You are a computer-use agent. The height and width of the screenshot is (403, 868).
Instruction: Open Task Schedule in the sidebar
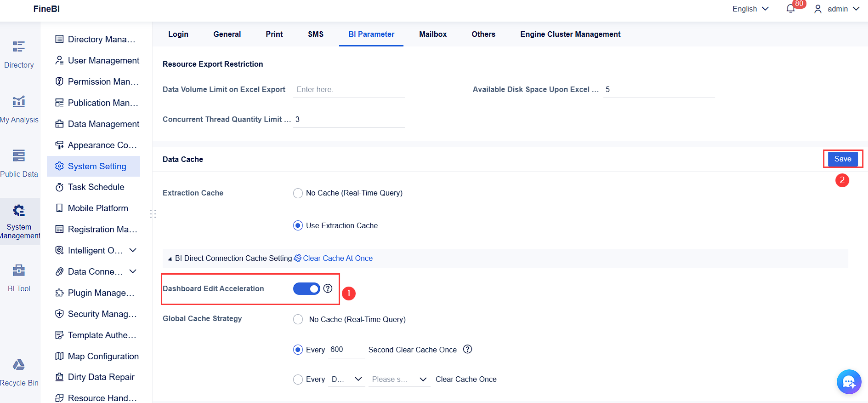point(90,187)
